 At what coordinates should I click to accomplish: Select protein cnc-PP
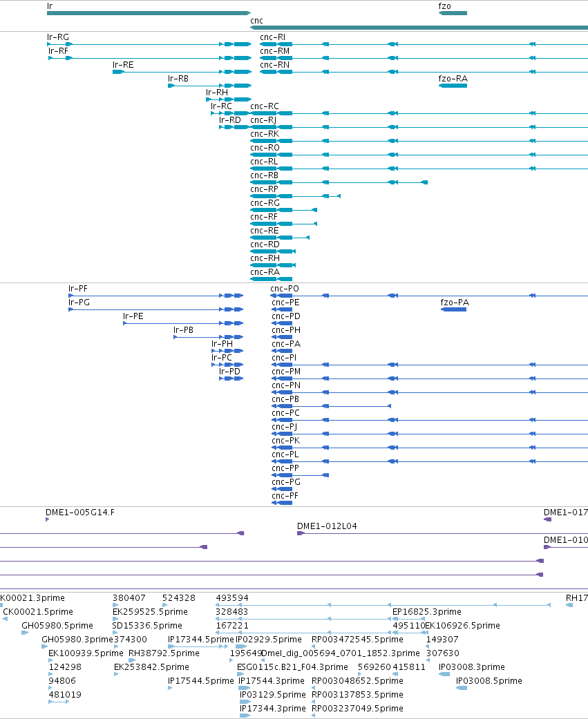[300, 475]
